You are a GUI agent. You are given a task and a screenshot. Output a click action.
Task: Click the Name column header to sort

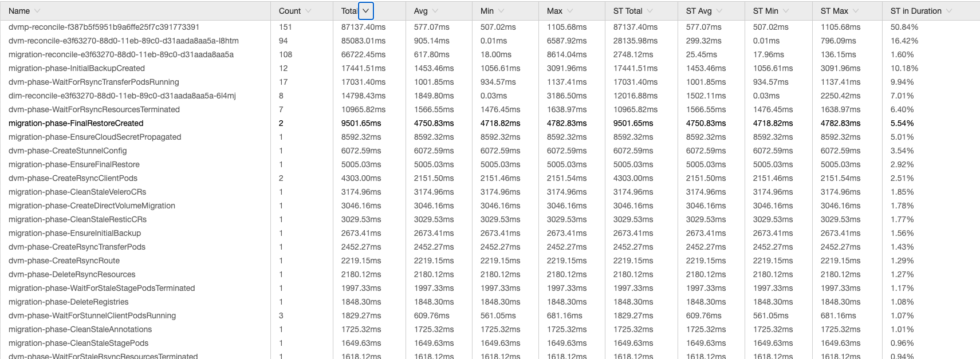[18, 10]
